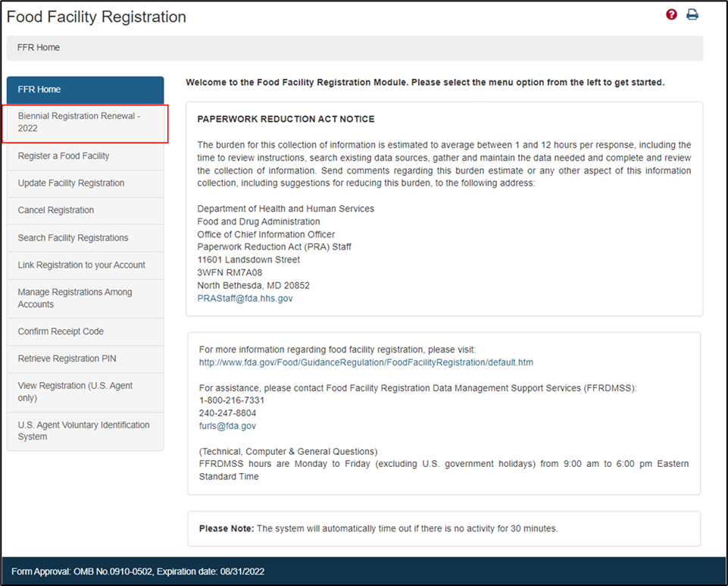Click 'Office of Chief Information Officer' line
This screenshot has height=586, width=728.
click(266, 235)
